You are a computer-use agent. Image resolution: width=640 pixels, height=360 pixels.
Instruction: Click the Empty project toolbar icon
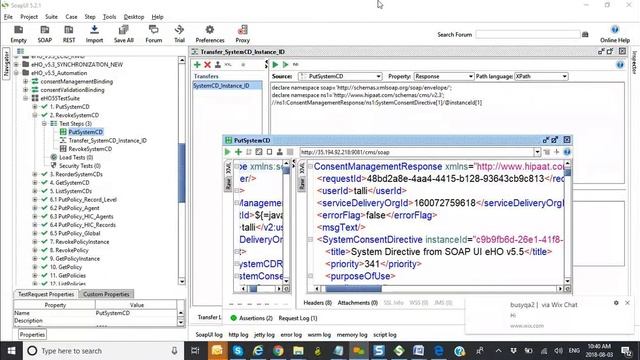click(x=18, y=34)
